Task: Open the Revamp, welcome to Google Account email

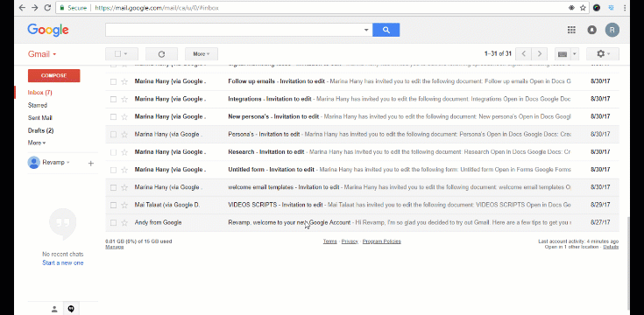Action: 362,223
